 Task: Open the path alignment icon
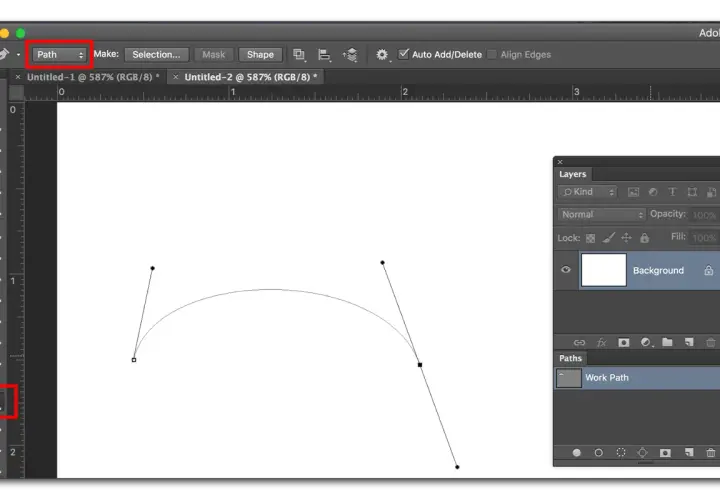[x=324, y=55]
